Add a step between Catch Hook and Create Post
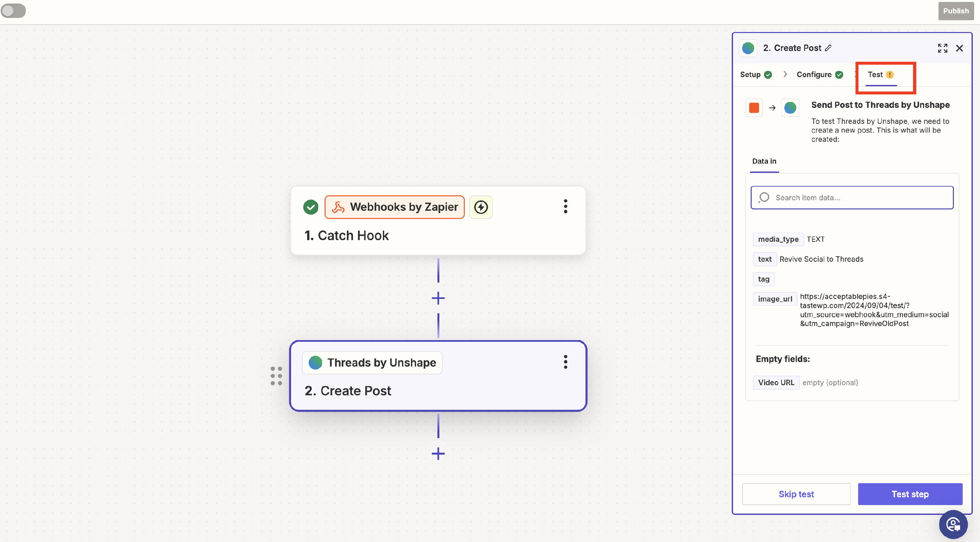980x542 pixels. click(x=438, y=298)
